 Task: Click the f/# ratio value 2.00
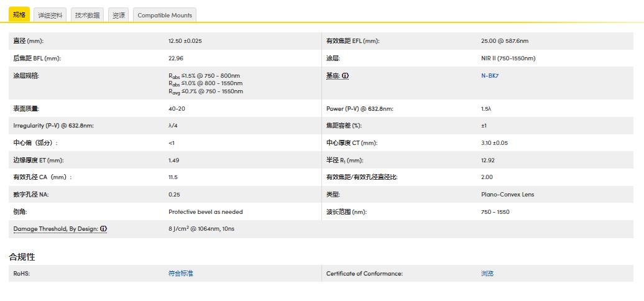pyautogui.click(x=487, y=177)
